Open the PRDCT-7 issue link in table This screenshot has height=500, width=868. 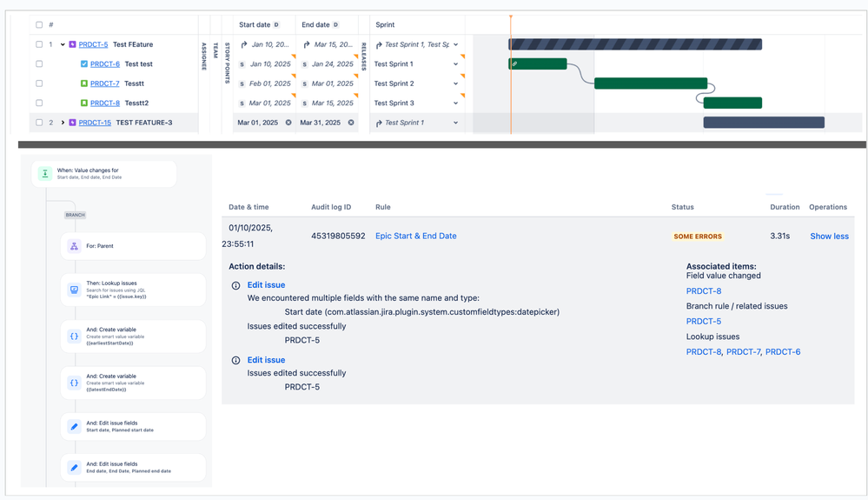104,83
